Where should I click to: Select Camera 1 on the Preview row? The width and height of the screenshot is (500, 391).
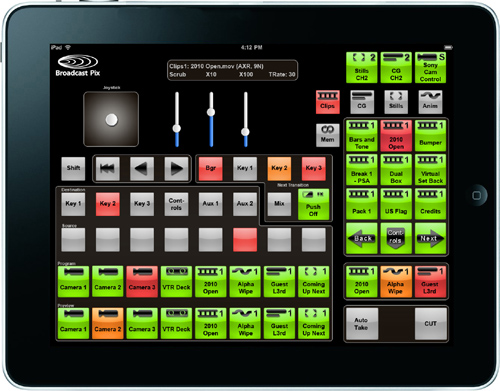(x=73, y=323)
